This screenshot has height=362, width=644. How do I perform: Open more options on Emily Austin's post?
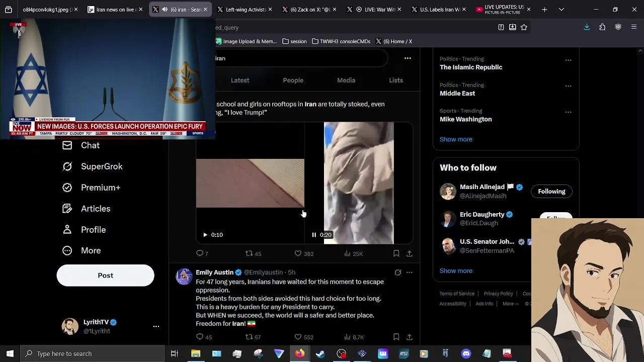pos(410,273)
